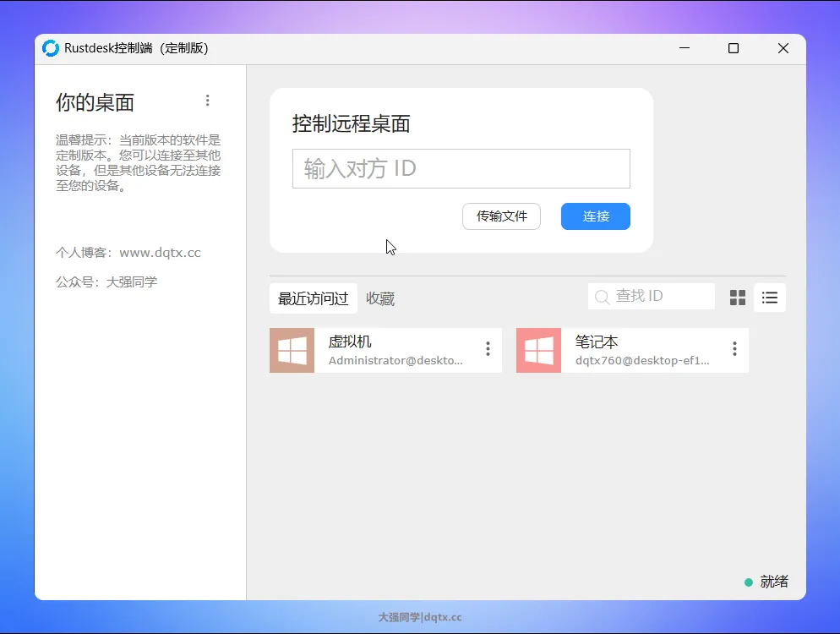Click the Rustdesk logo in title bar

click(51, 48)
